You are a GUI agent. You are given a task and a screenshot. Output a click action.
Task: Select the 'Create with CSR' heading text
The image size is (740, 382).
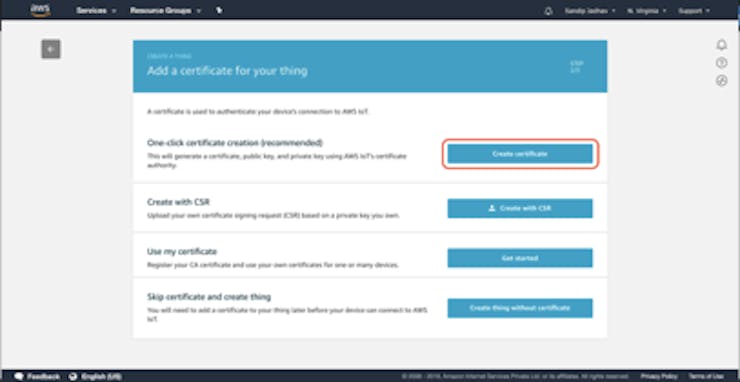[x=178, y=202]
